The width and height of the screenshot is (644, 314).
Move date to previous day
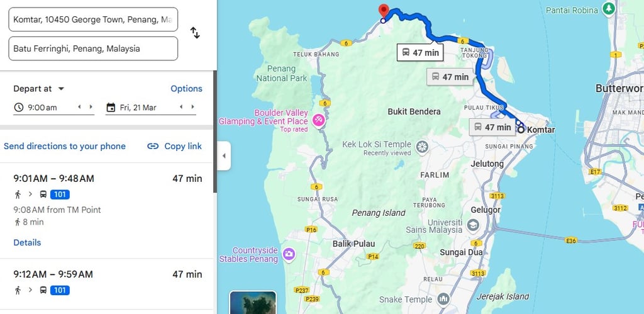coord(181,107)
